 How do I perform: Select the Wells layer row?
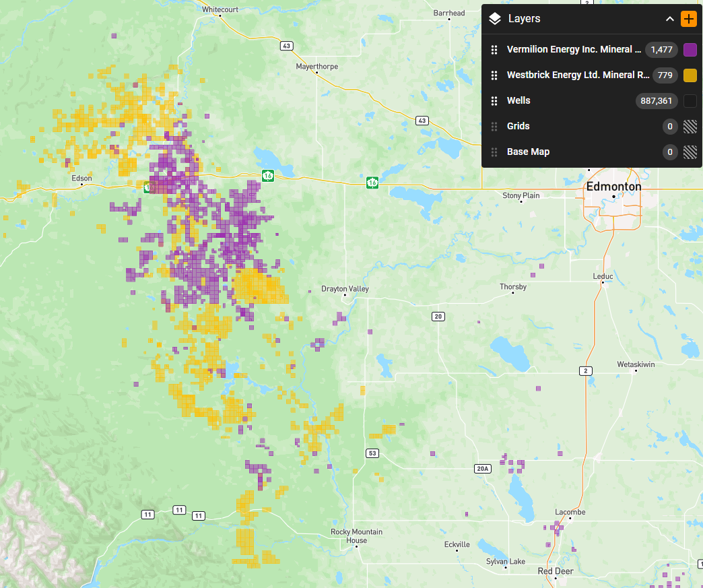592,101
